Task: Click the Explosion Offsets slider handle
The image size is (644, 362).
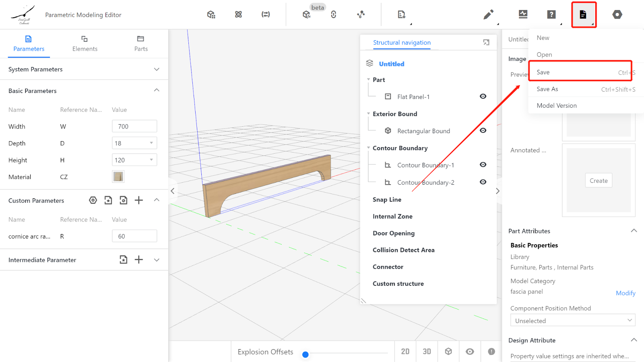Action: [x=305, y=354]
